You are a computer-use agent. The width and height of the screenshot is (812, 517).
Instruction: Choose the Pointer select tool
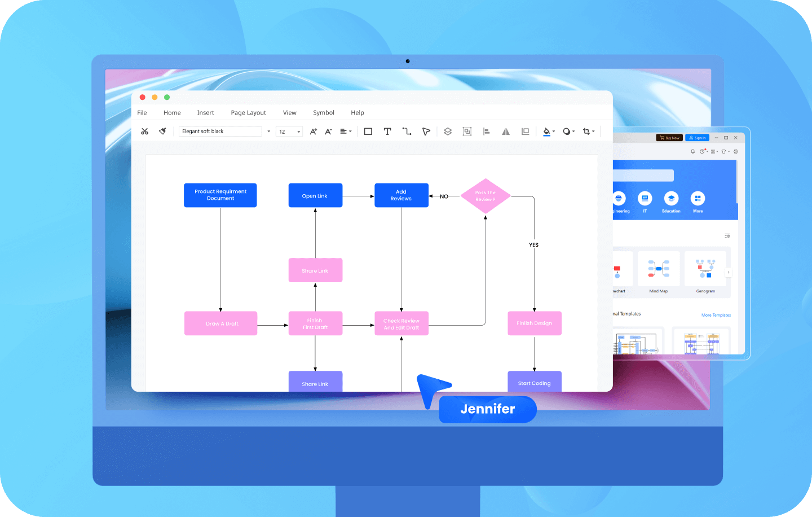(x=426, y=132)
